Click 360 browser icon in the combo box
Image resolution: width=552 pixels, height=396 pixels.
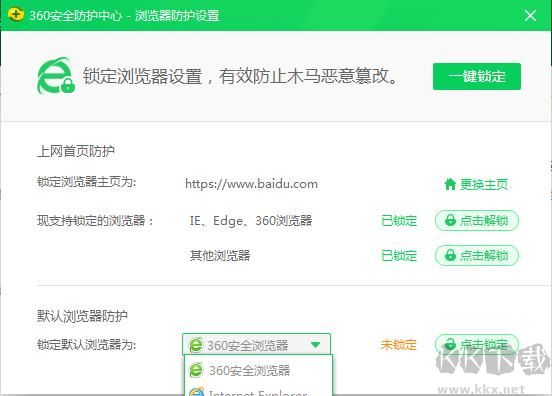click(196, 345)
